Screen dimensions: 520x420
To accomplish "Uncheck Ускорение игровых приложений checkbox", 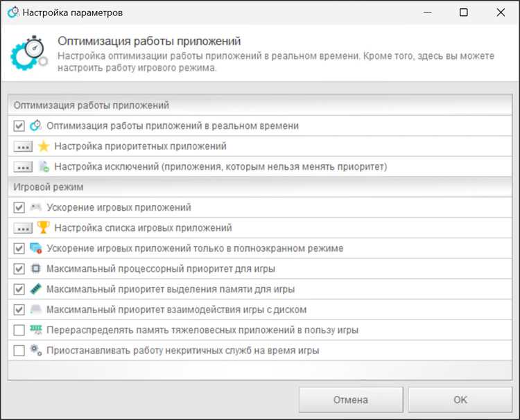I will (x=19, y=207).
